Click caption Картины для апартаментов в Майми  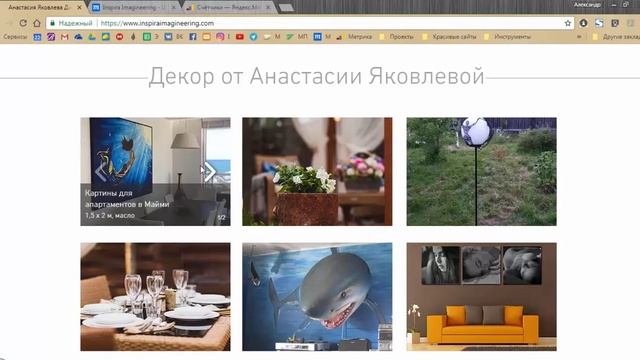coord(127,198)
